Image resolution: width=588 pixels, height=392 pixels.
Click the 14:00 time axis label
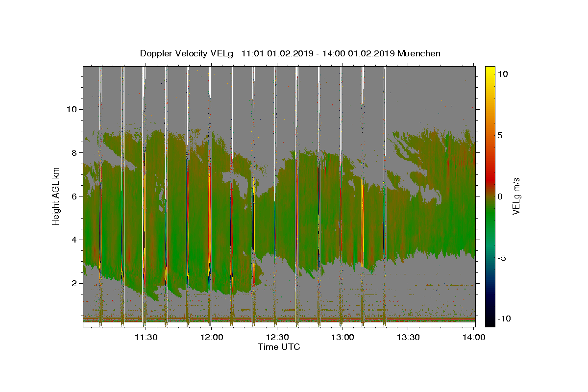pyautogui.click(x=474, y=337)
